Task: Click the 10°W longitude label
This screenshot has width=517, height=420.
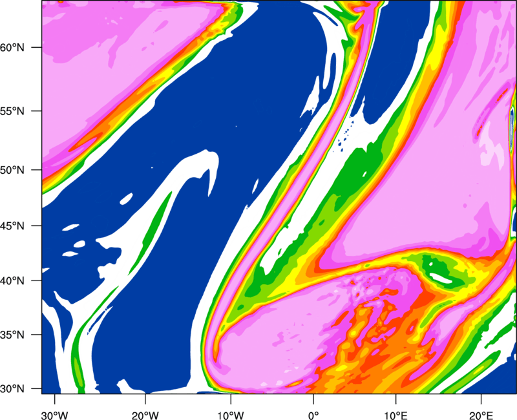Action: pos(231,415)
